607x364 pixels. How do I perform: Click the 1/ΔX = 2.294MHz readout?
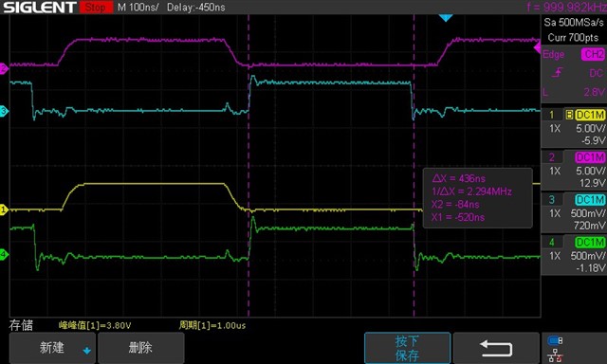click(472, 191)
